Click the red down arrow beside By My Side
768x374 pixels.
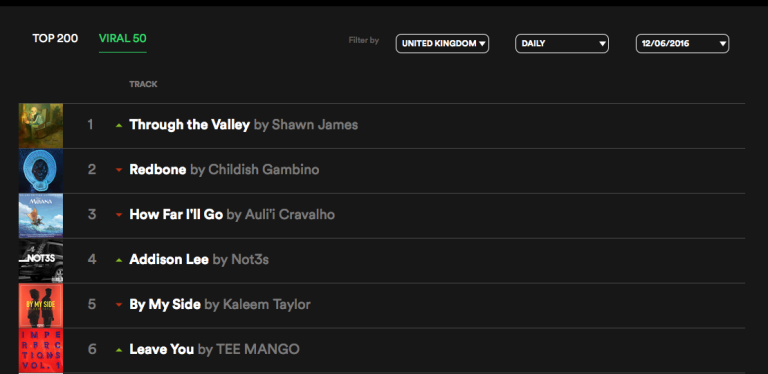click(118, 304)
